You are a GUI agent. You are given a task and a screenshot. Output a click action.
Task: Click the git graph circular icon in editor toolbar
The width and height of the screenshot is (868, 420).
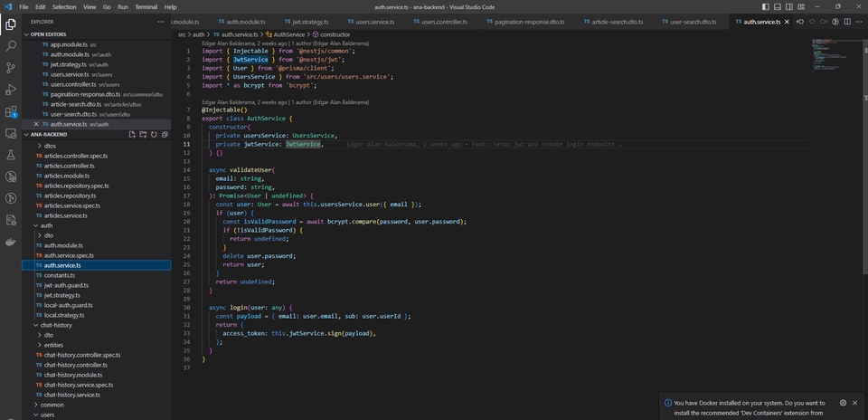835,22
